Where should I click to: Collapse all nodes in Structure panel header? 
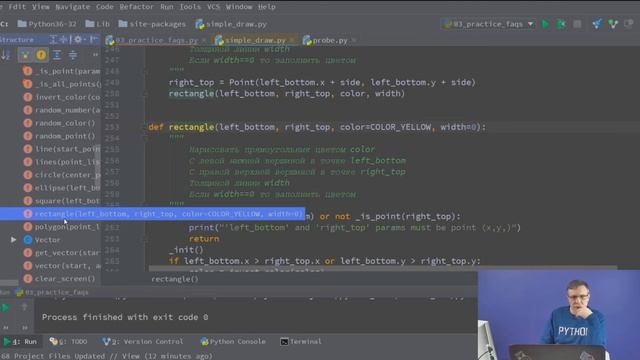64,40
